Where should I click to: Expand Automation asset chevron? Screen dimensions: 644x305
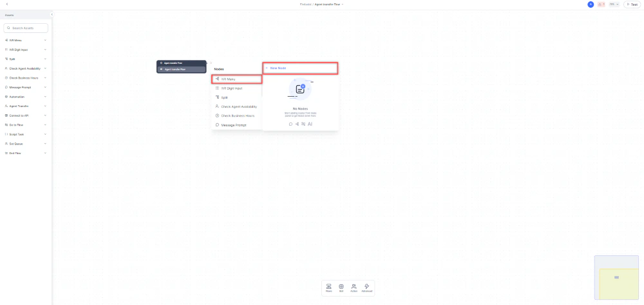45,97
